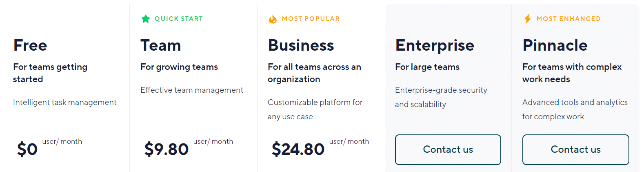The width and height of the screenshot is (644, 172).
Task: Click Contact us under Enterprise plan
Action: point(448,150)
